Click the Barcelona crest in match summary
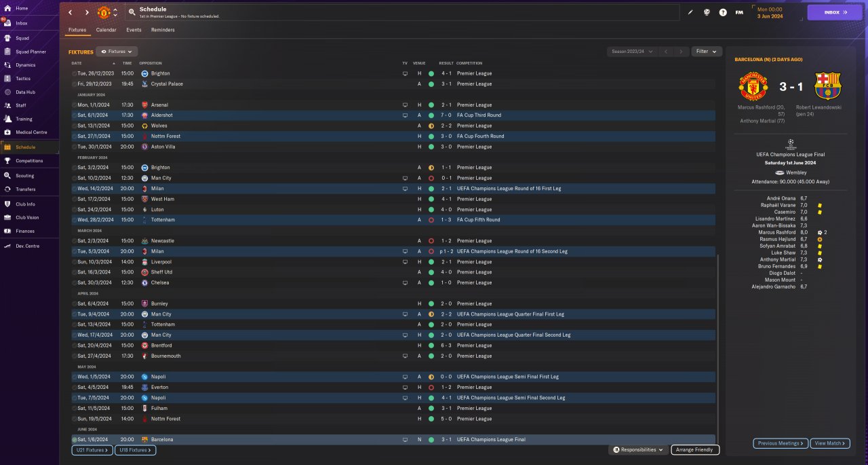 827,86
